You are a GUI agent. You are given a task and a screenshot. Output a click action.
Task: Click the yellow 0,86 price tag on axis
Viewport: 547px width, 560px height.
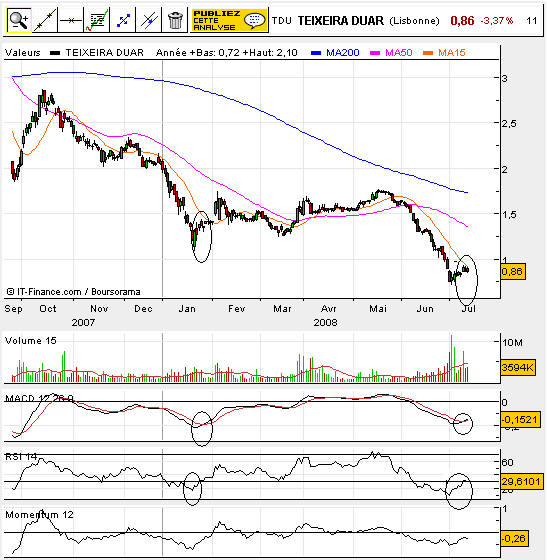pyautogui.click(x=513, y=272)
